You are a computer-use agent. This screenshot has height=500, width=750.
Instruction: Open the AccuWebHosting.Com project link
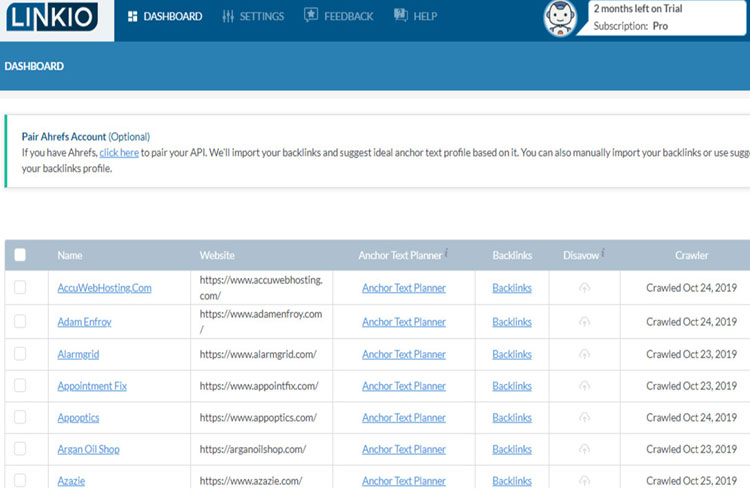tap(104, 288)
